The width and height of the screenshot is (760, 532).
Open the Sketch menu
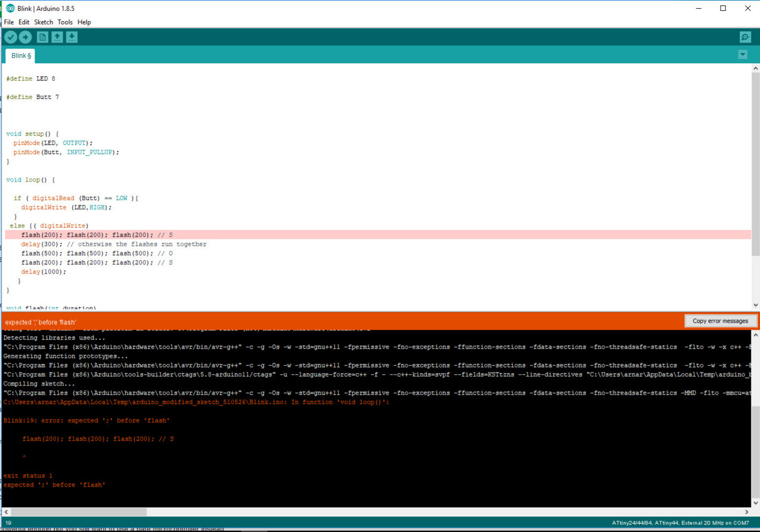(x=43, y=22)
